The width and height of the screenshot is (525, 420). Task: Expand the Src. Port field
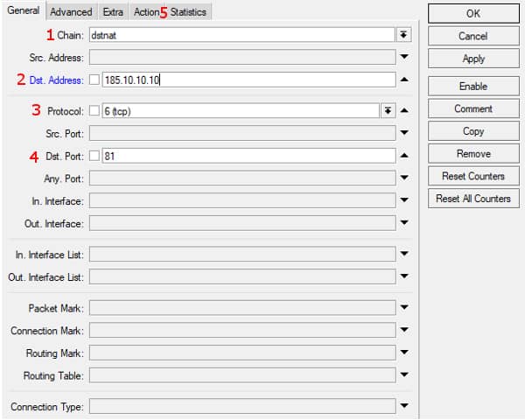[404, 133]
